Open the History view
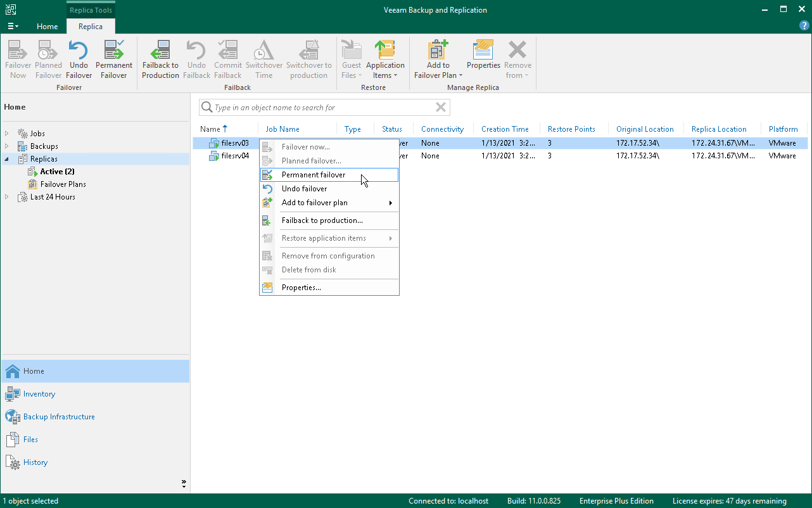Screen dimensions: 812x508 (35, 462)
